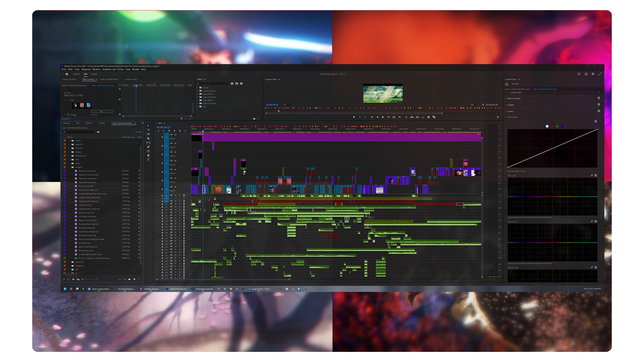644x362 pixels.
Task: Step back one frame in Program monitor
Action: (377, 117)
